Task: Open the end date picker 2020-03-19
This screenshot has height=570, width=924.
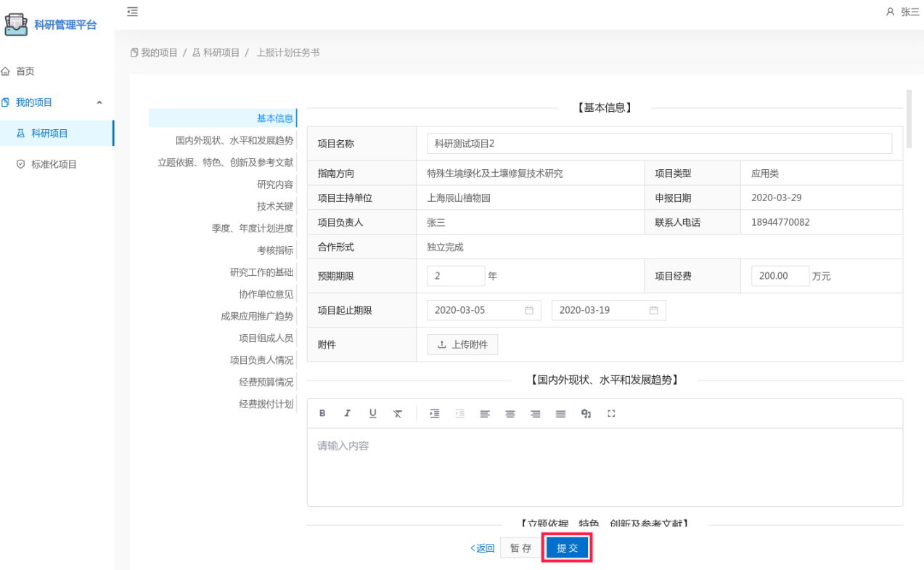Action: (608, 310)
